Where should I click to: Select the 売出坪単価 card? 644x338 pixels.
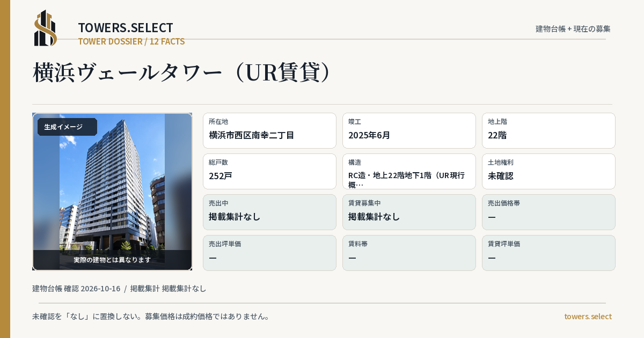[269, 253]
